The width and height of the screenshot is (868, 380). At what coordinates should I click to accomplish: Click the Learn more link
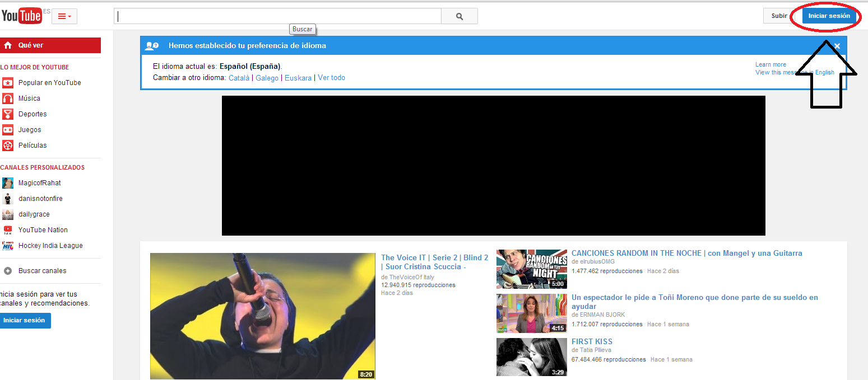tap(770, 65)
